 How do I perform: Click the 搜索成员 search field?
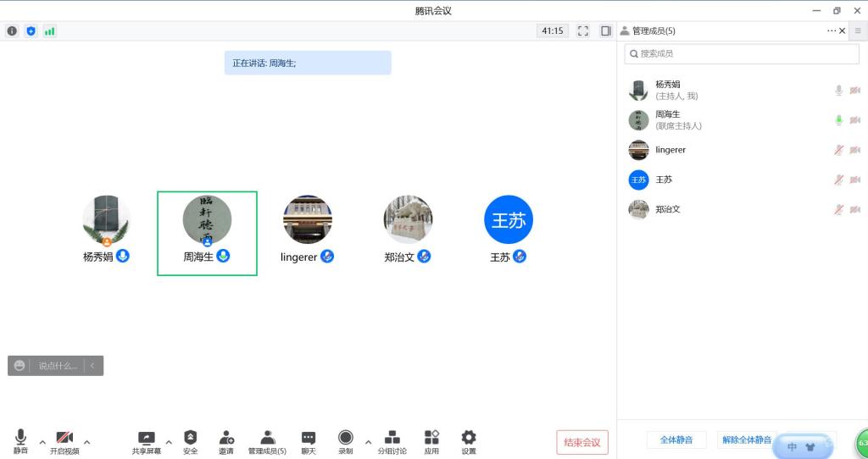point(742,53)
